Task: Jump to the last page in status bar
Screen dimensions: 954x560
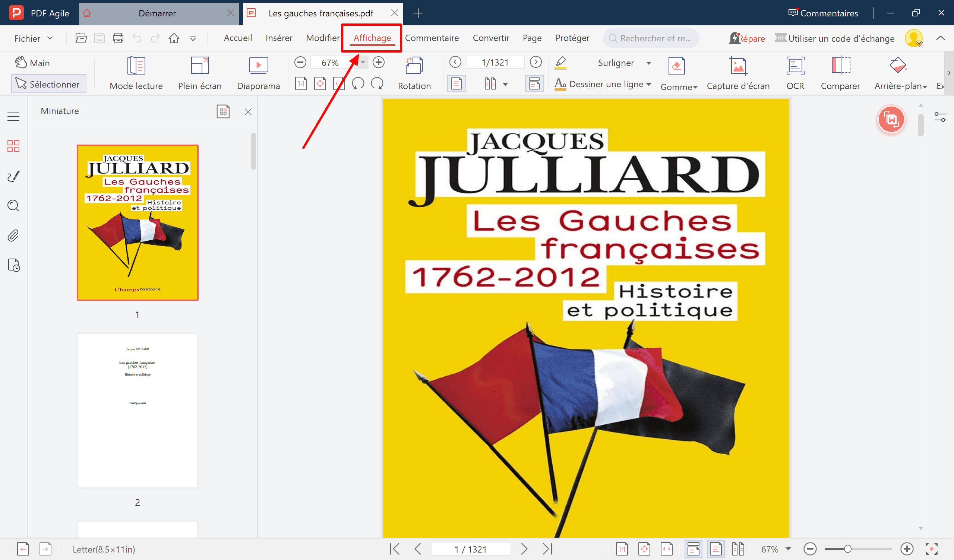Action: (x=547, y=549)
